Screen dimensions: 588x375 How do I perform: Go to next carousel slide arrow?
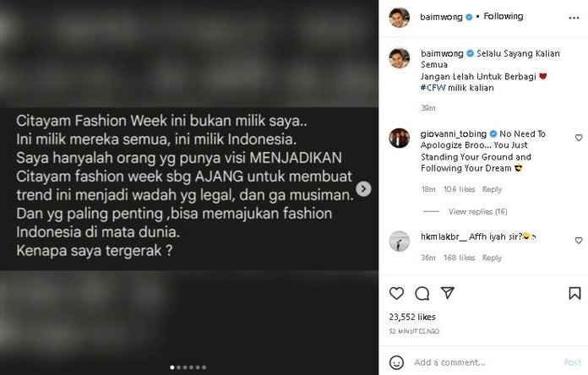point(363,188)
